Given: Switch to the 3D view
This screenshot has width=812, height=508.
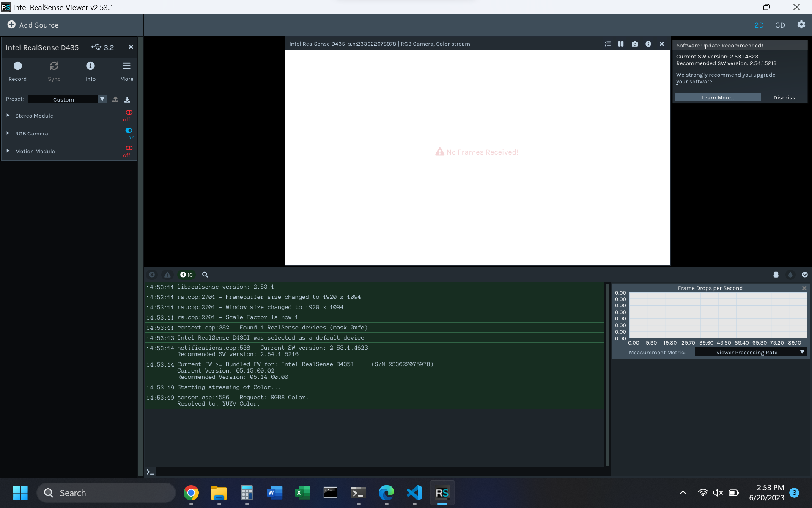Looking at the screenshot, I should point(780,25).
